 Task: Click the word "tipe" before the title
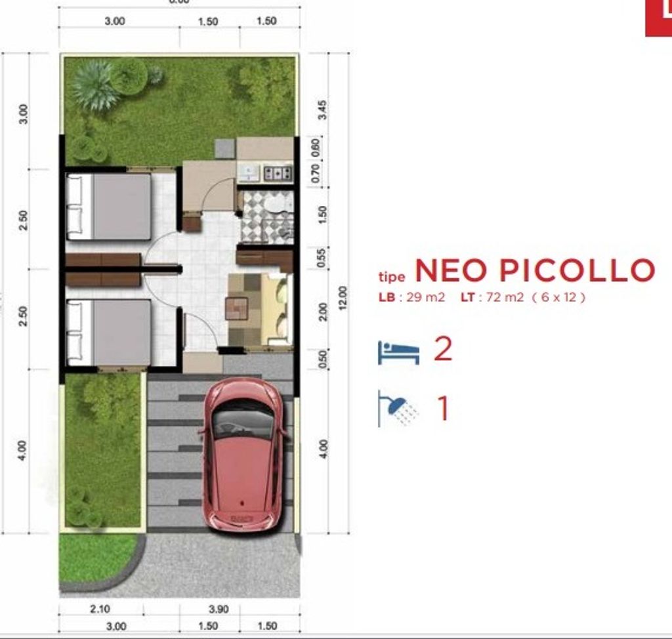[x=392, y=276]
